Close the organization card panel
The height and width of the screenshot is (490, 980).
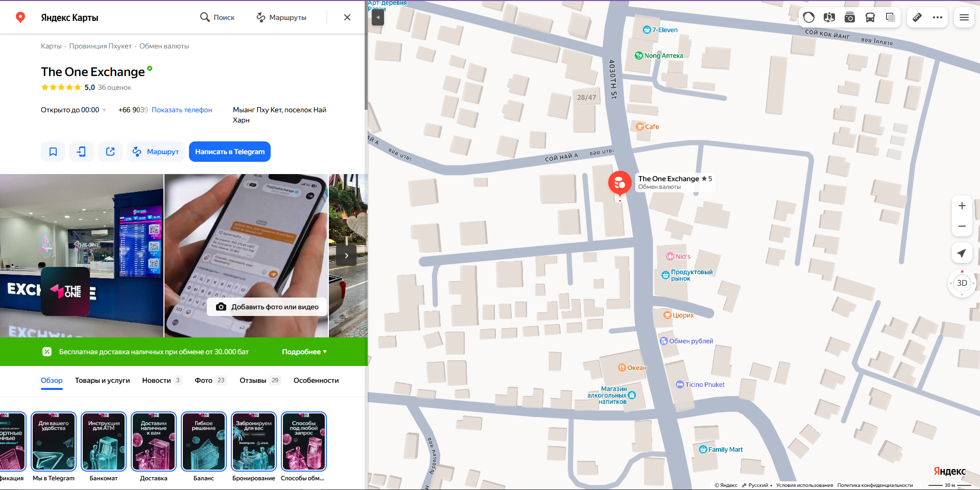point(347,17)
